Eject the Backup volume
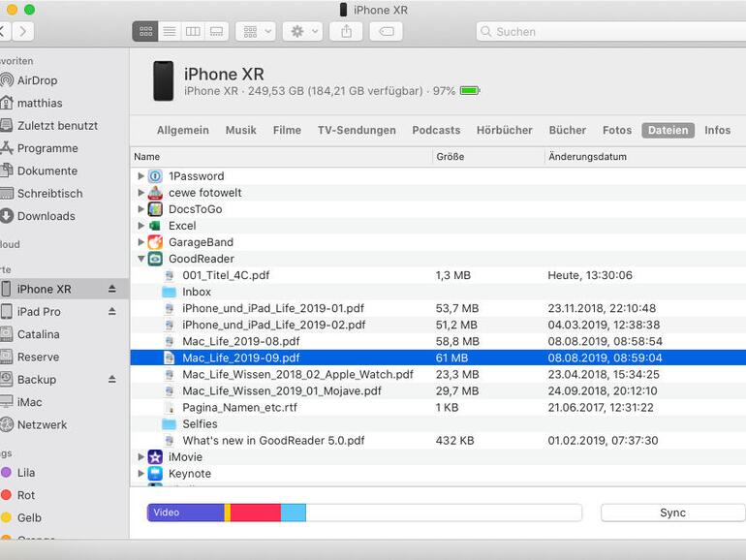 111,379
